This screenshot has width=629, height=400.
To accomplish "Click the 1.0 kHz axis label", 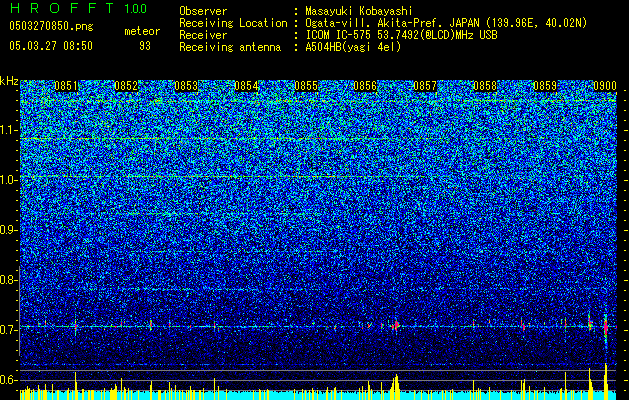I will 9,180.
